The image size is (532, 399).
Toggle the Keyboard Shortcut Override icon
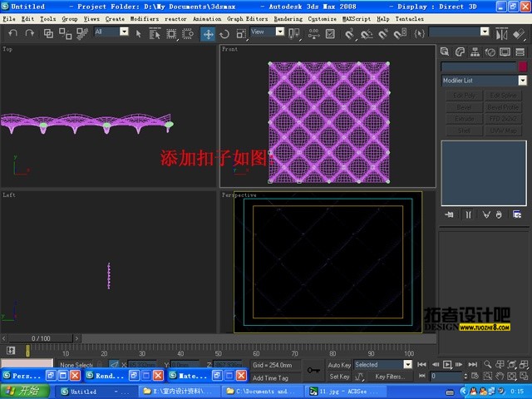(x=330, y=33)
